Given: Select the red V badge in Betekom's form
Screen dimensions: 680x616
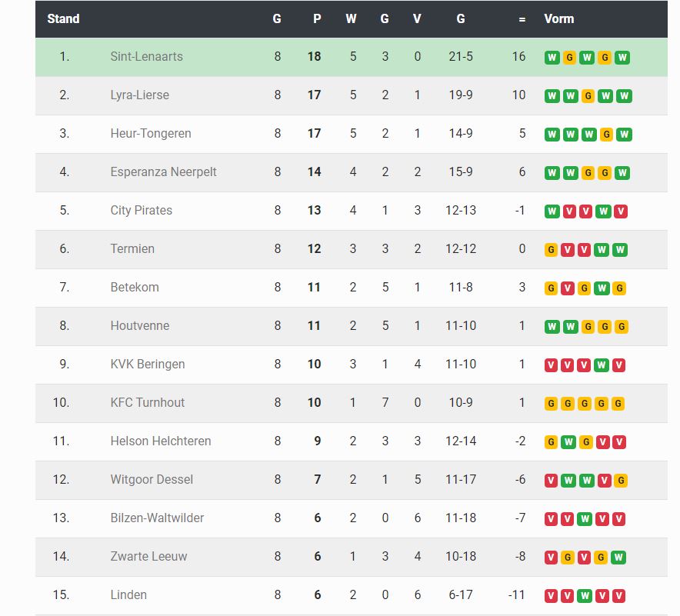Looking at the screenshot, I should tap(569, 288).
